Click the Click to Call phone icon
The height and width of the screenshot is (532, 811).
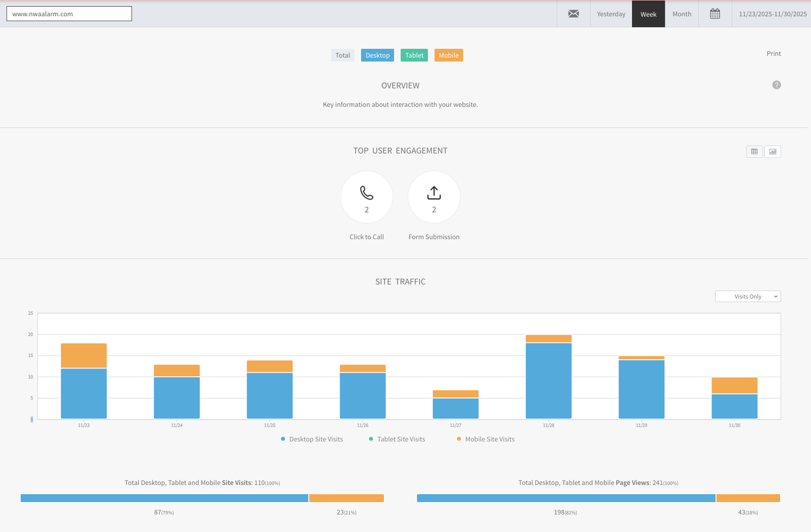pos(367,193)
